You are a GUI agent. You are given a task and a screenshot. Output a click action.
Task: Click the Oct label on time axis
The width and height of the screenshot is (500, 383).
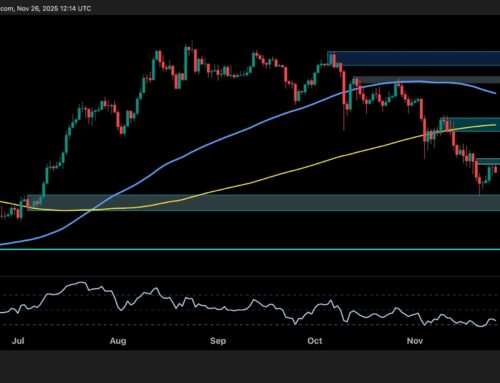coord(315,341)
